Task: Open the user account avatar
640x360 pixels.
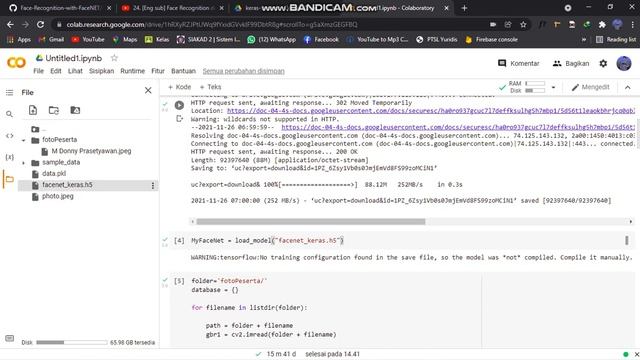Action: [624, 63]
